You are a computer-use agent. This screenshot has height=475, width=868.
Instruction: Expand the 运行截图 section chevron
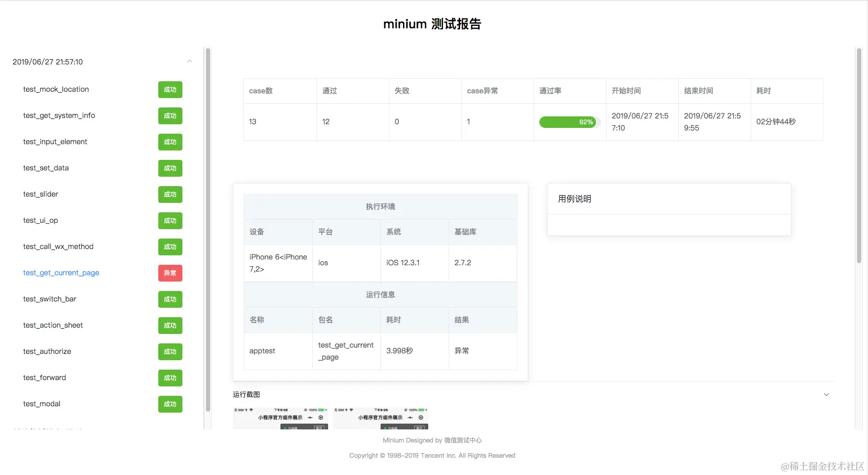[x=826, y=394]
